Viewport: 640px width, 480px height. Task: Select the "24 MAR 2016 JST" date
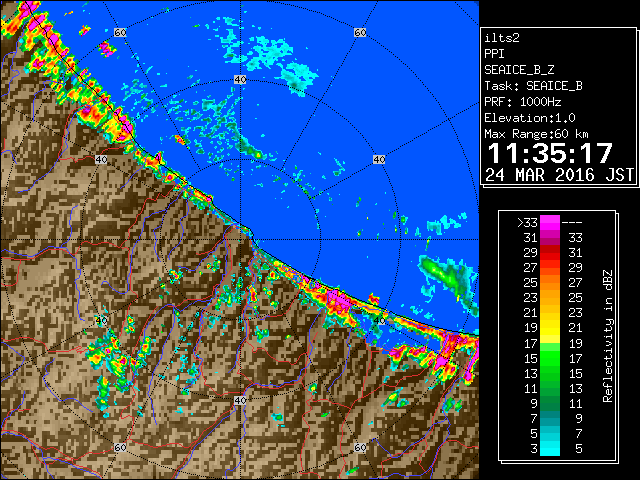[559, 175]
